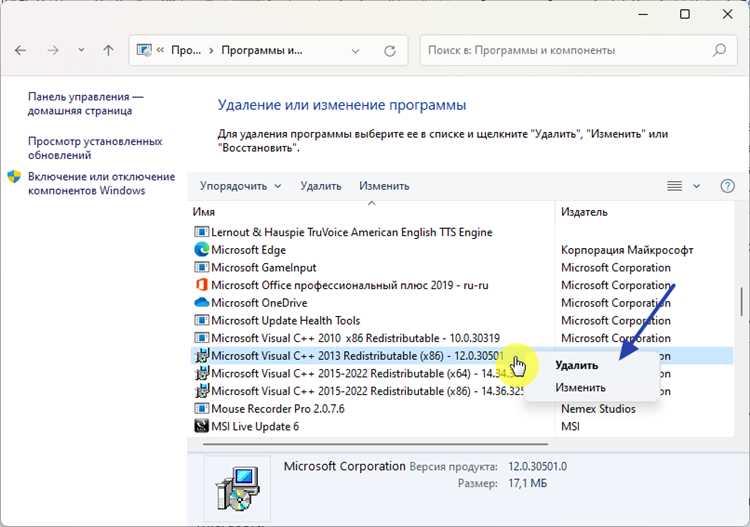Refresh the Programs and Features list
This screenshot has height=527, width=750.
point(390,51)
